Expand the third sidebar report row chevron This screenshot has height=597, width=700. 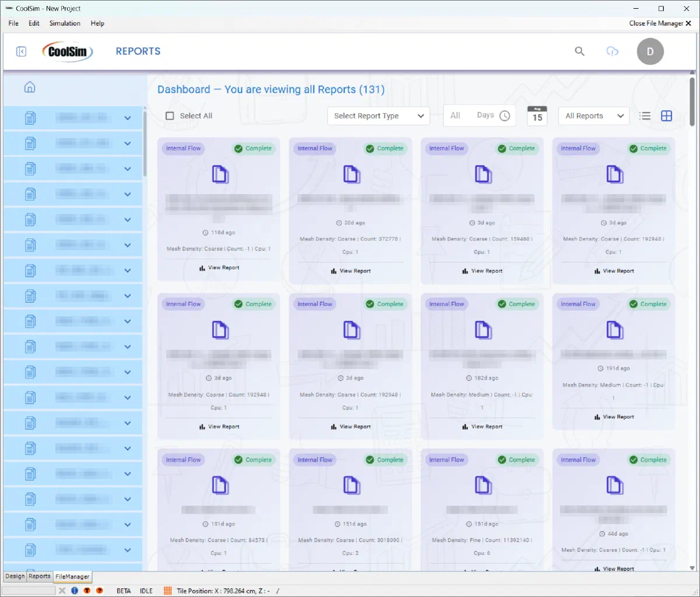coord(128,169)
